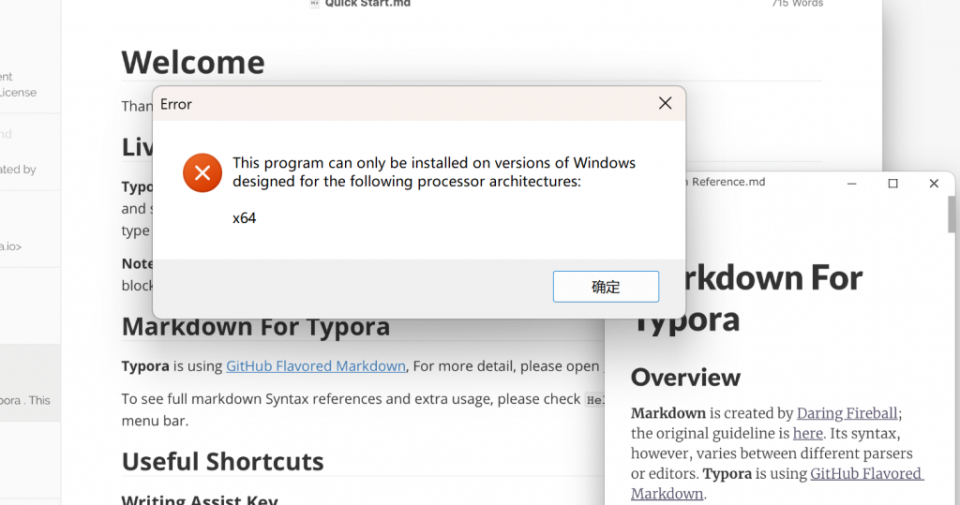
Task: Click the Writing Assist Key heading
Action: tap(200, 499)
